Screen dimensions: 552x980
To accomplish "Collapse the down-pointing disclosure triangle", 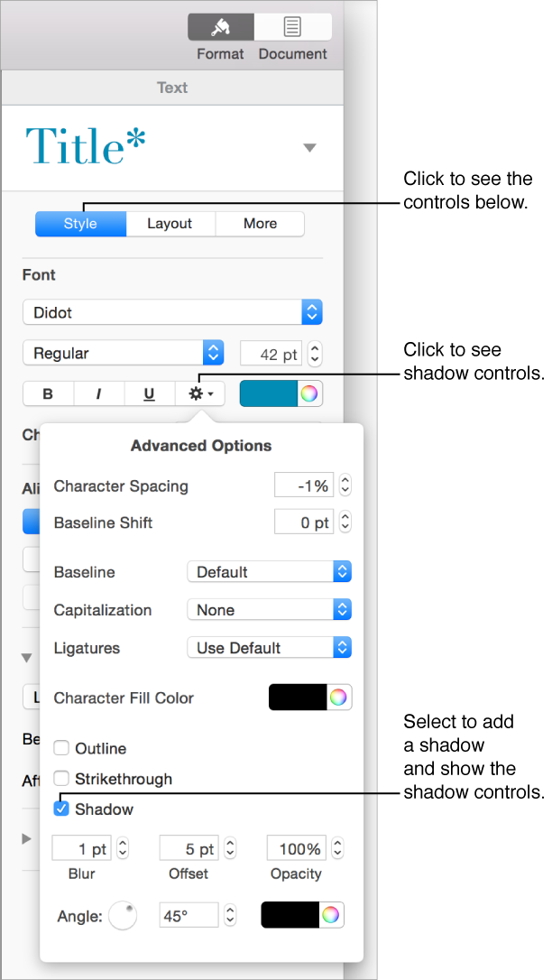I will [27, 658].
